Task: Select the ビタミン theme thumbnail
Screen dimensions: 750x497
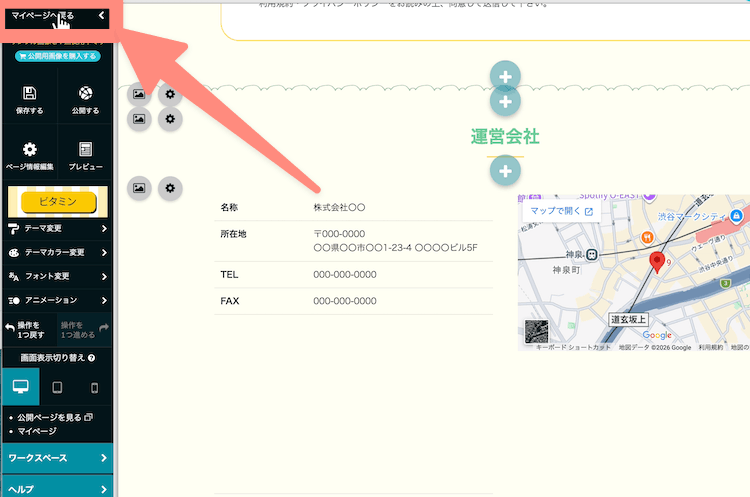Action: [58, 202]
